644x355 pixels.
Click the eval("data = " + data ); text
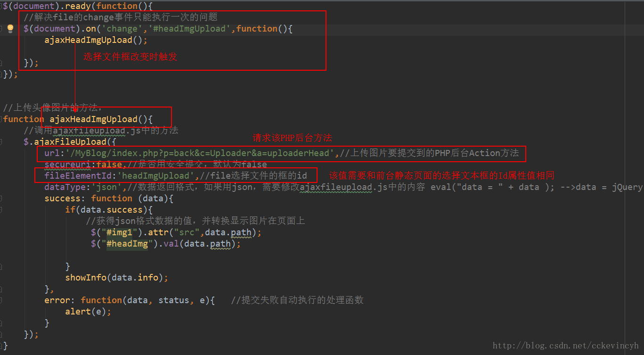click(492, 187)
